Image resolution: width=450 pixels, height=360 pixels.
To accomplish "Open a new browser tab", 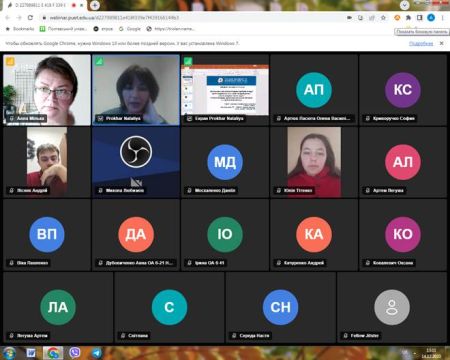I will coord(95,5).
